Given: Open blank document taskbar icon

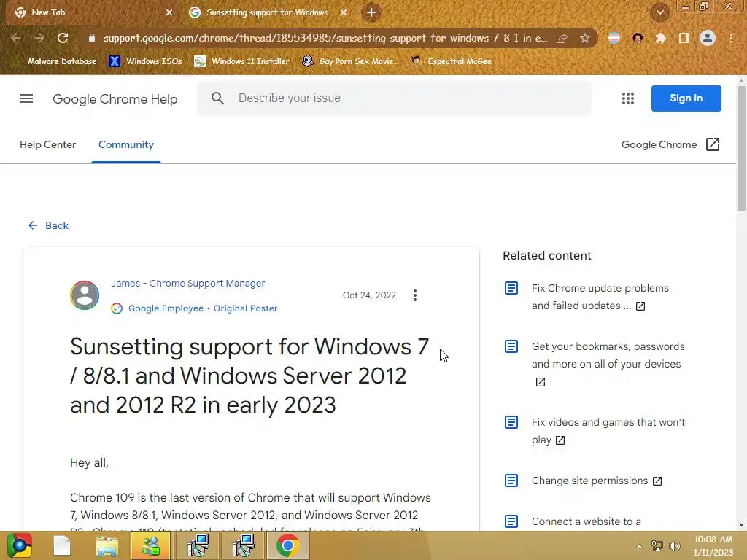Looking at the screenshot, I should point(62,545).
